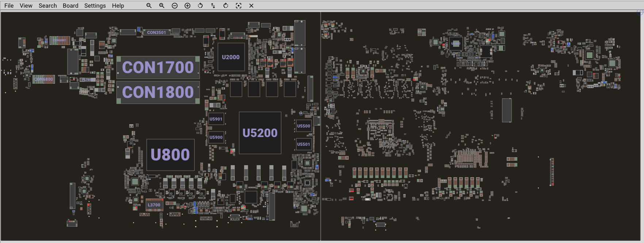Select the U5200 chip on the board
Screen dimensions: 644x243
tap(260, 133)
